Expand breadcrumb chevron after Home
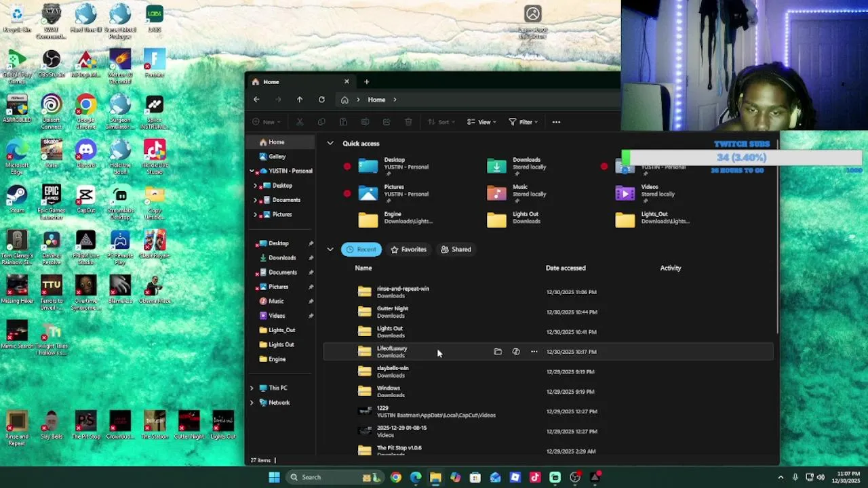Image resolution: width=868 pixels, height=488 pixels. 395,100
